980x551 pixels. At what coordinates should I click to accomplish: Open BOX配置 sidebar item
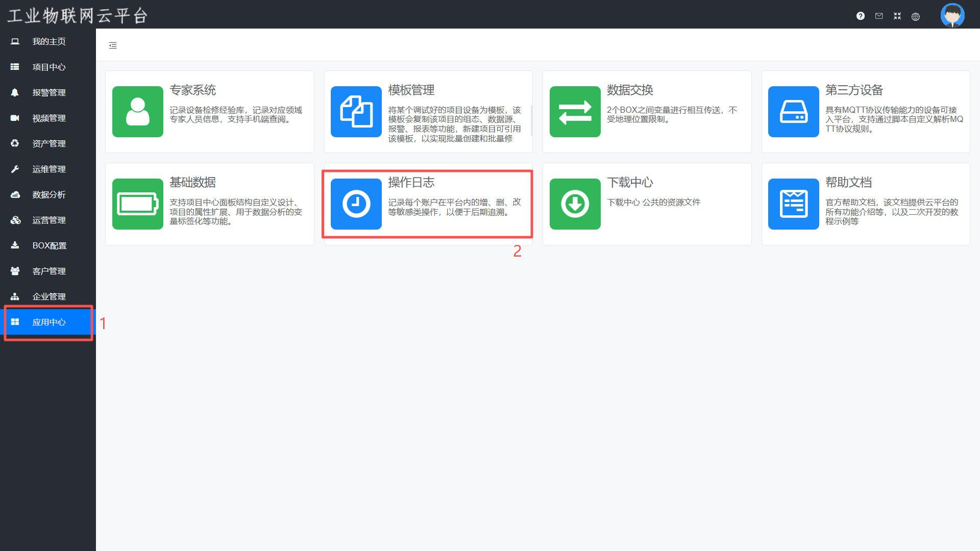tap(48, 245)
